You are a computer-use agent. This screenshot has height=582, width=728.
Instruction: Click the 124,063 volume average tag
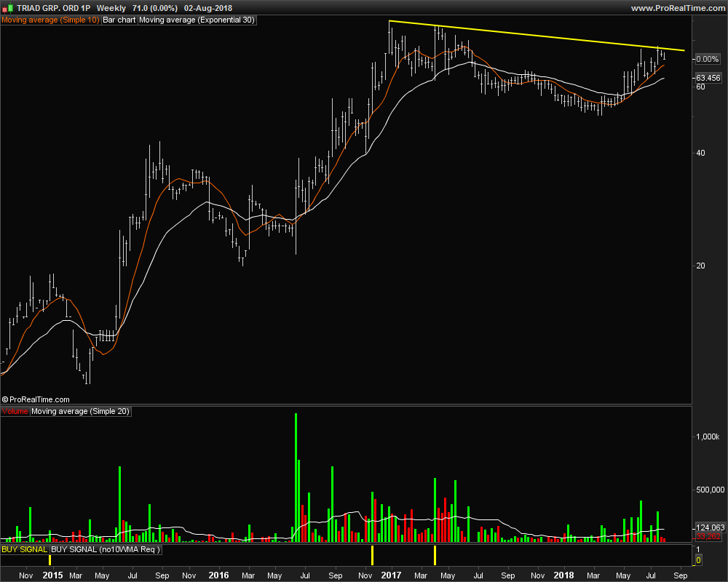710,527
